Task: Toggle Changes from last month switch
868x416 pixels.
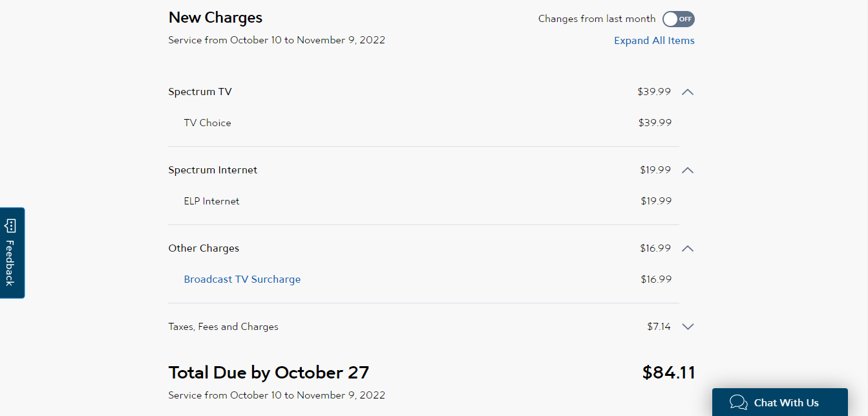Action: pos(678,19)
